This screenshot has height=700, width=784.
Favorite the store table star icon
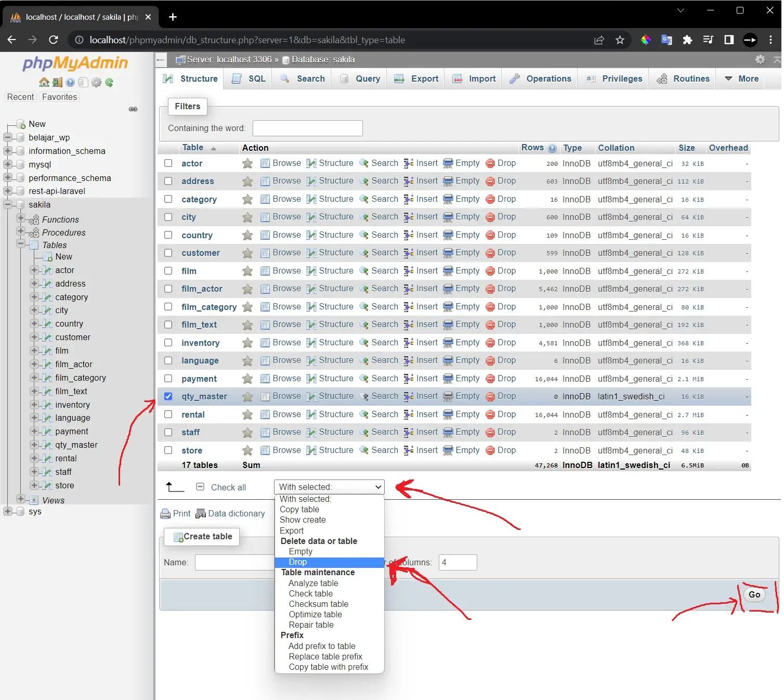[x=247, y=450]
